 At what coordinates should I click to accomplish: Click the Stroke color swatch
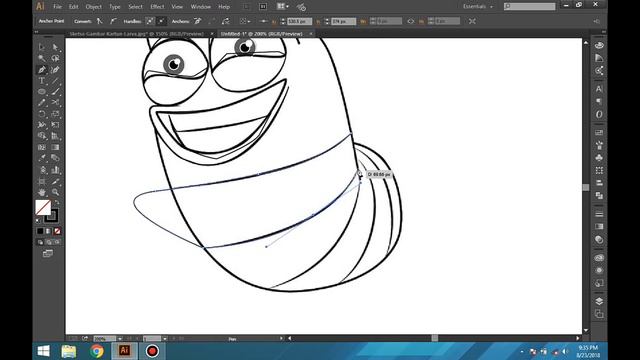[x=51, y=216]
